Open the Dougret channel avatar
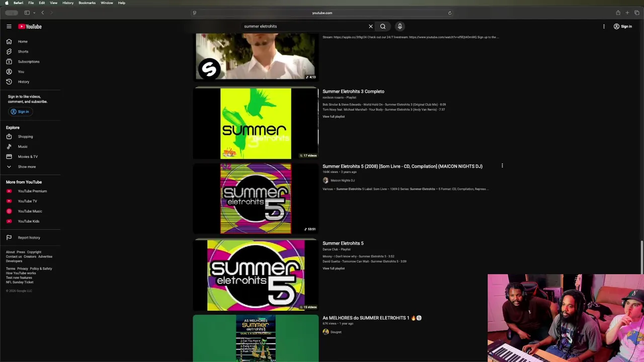This screenshot has width=644, height=362. coord(326,332)
